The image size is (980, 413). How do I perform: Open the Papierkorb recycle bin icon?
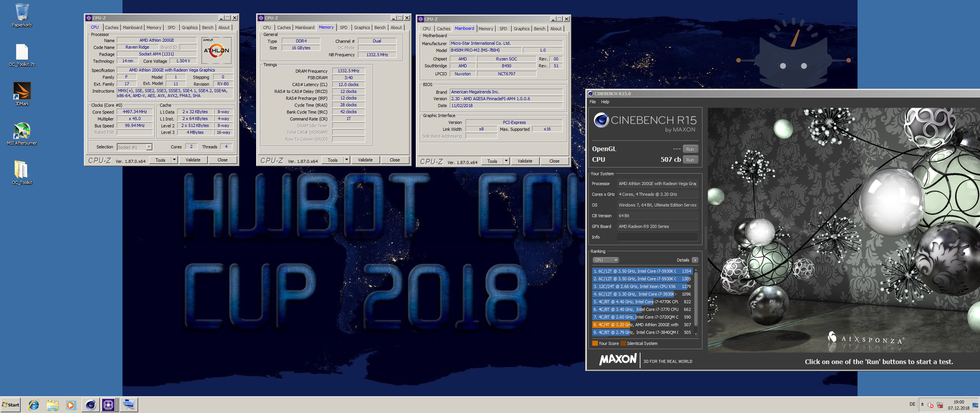[22, 15]
